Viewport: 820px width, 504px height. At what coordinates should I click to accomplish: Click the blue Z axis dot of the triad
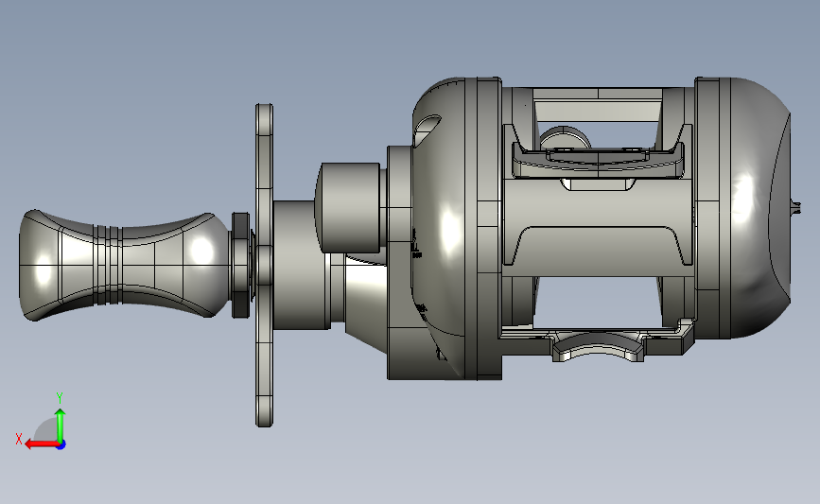pyautogui.click(x=61, y=445)
